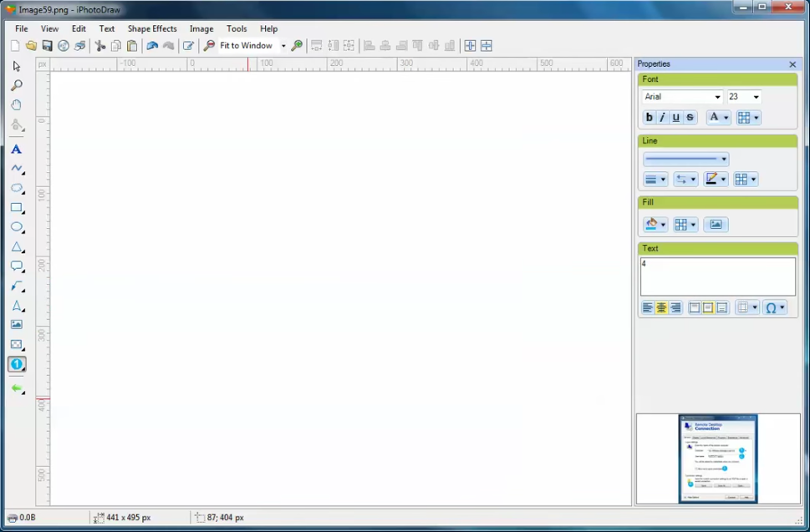Open the fill color picker
The height and width of the screenshot is (532, 810).
tap(655, 225)
